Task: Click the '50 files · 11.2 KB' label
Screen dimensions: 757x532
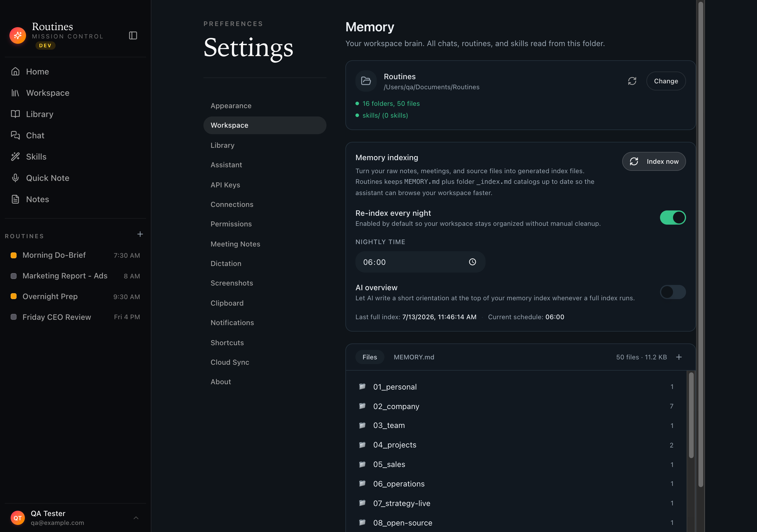Action: [x=641, y=357]
